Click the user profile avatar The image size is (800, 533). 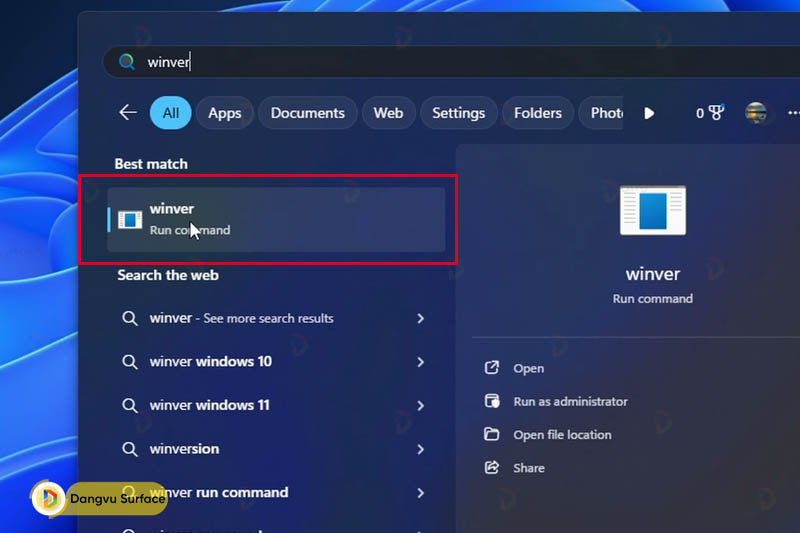point(756,113)
